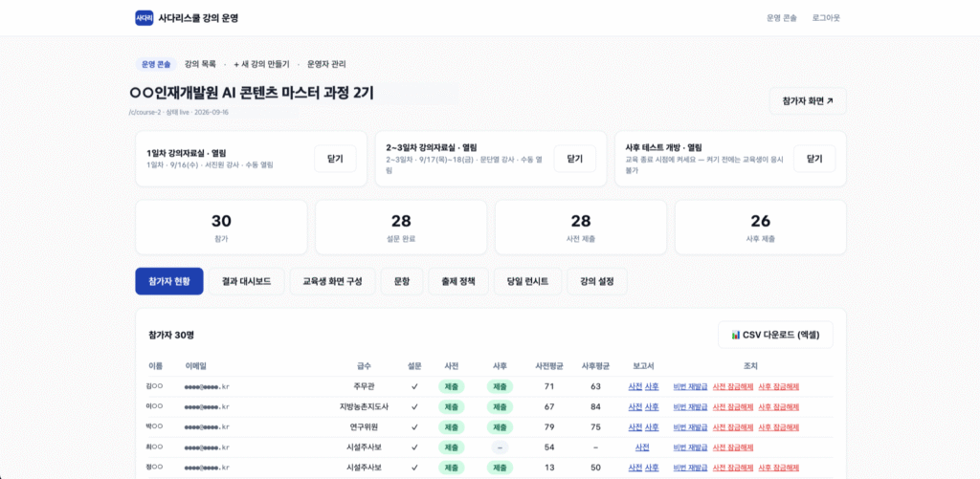Click survey checkmark in 연구위원 row
This screenshot has width=980, height=479.
(x=414, y=427)
